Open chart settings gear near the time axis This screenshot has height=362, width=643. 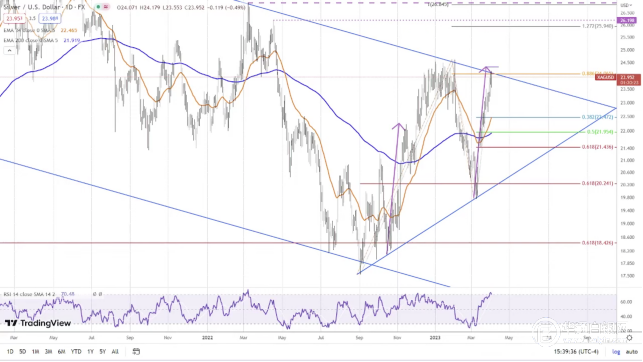[x=629, y=338]
